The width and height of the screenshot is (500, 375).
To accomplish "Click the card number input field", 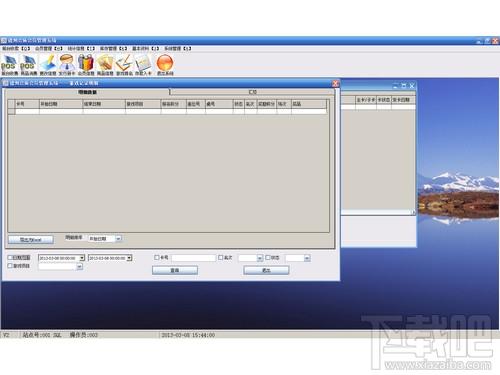I will coord(194,258).
